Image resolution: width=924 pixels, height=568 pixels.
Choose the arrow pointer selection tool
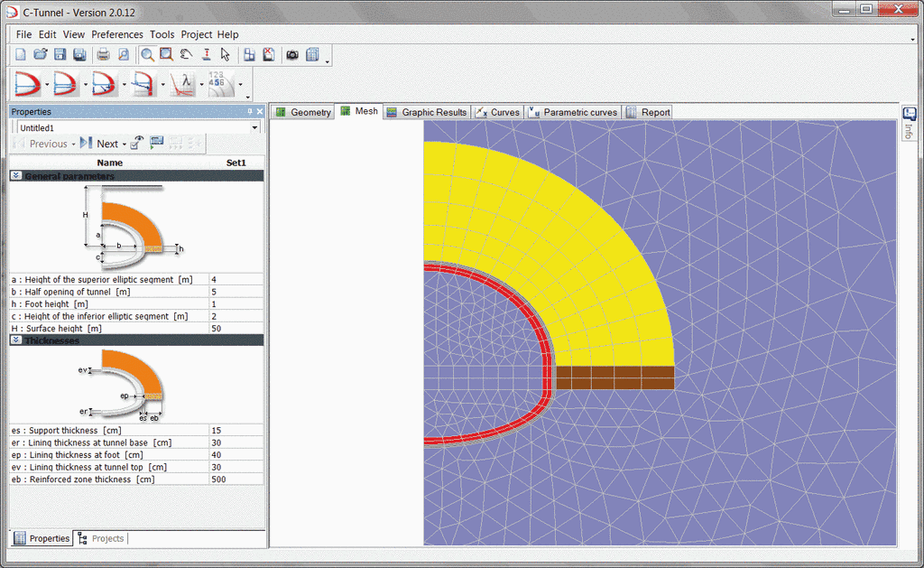[x=225, y=55]
